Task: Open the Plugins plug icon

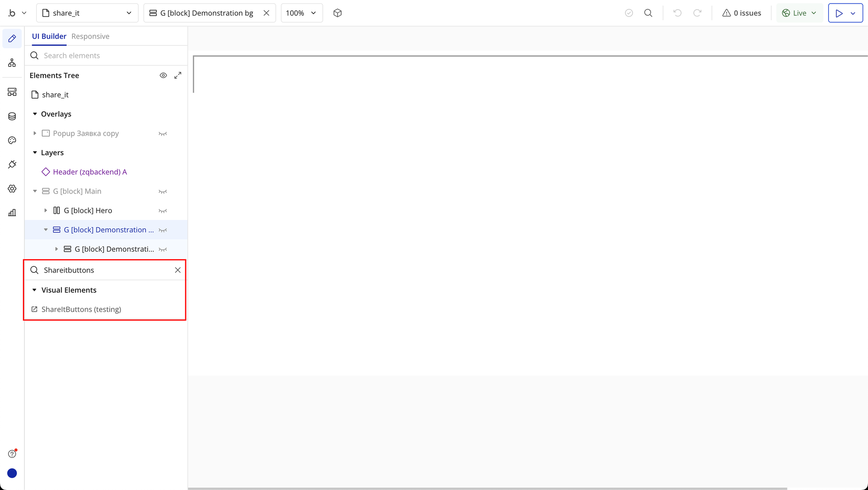Action: pos(12,164)
